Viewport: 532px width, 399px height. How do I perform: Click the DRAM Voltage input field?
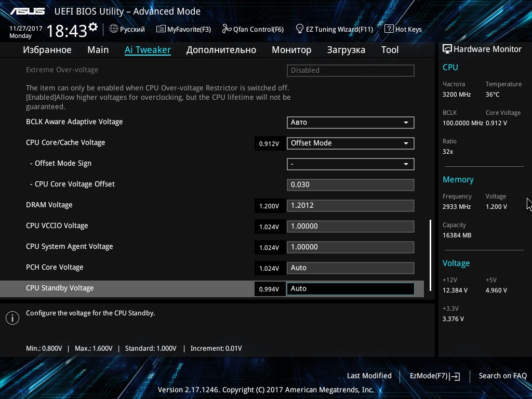click(351, 206)
